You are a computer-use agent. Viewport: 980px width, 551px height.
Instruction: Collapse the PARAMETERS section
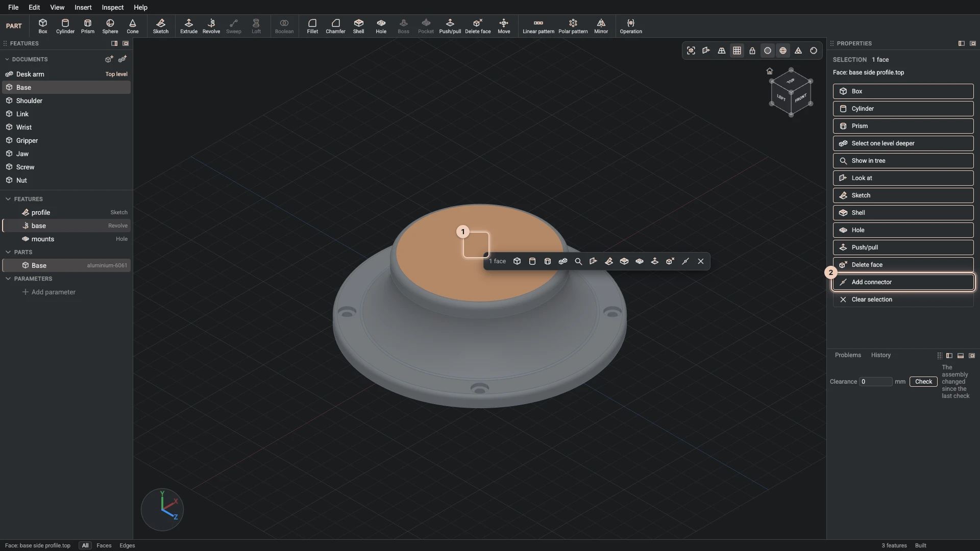[8, 279]
